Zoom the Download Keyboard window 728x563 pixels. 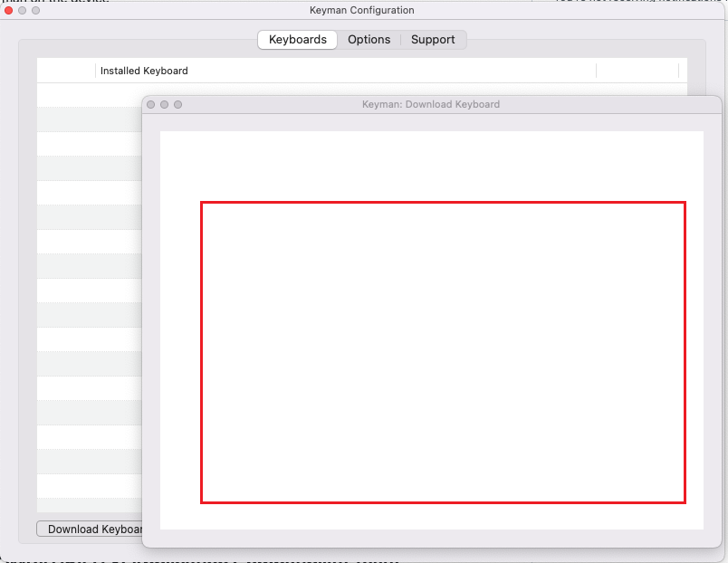(x=177, y=104)
